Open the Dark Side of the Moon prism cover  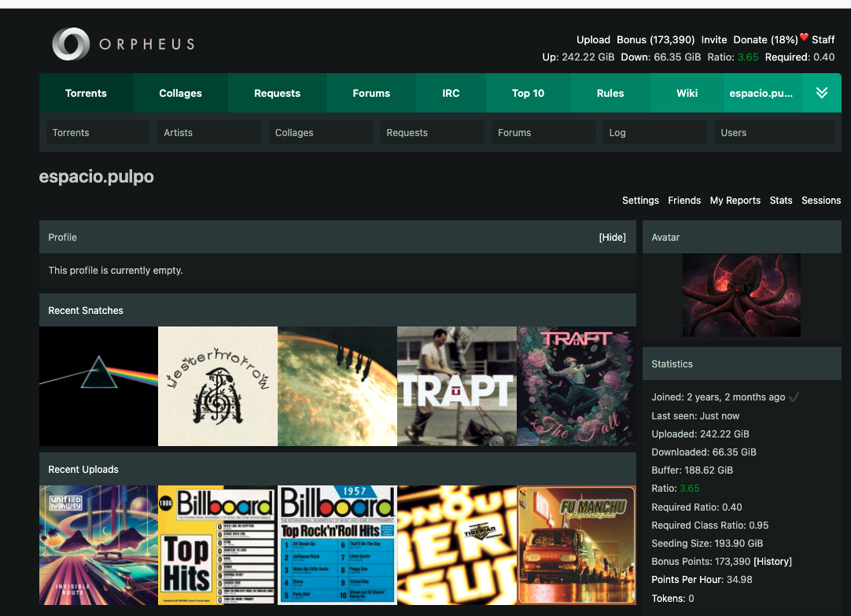tap(98, 385)
